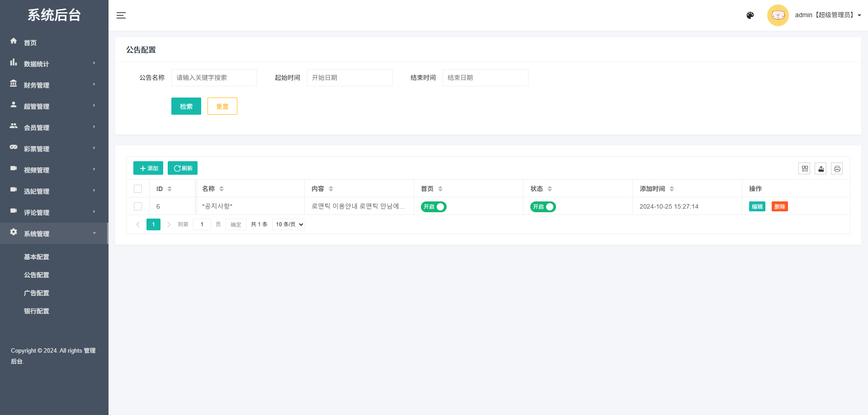This screenshot has width=868, height=415.
Task: Click the hamburger menu icon to collapse sidebar
Action: point(121,15)
